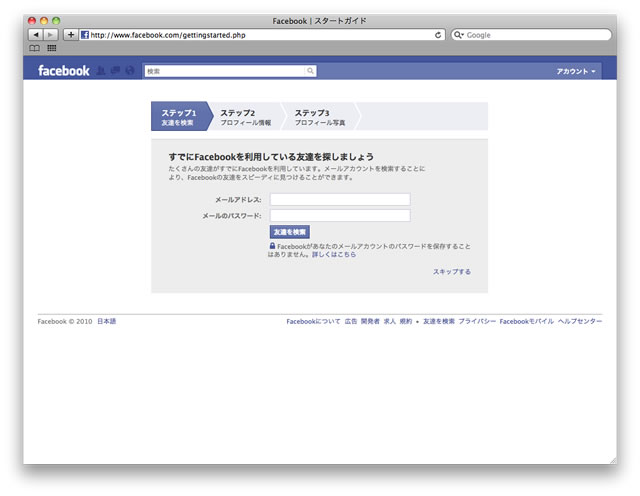Viewport: 640px width, 496px height.
Task: Click Facebook © 2010 footer text
Action: click(x=65, y=321)
